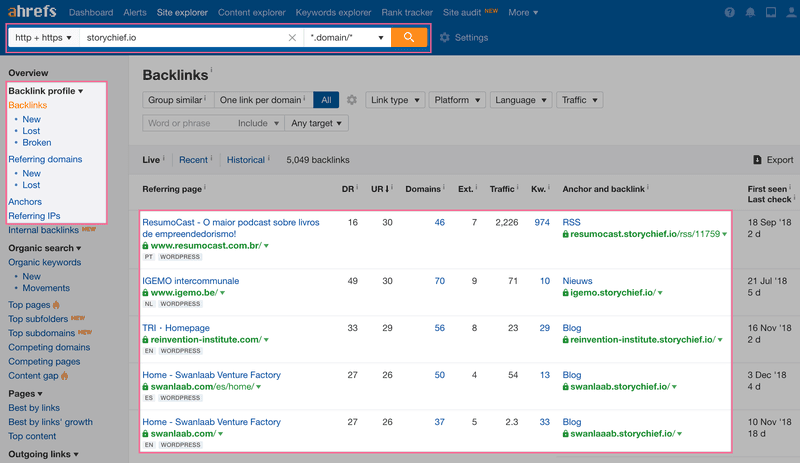The image size is (800, 463).
Task: Open the http + https protocol dropdown
Action: (x=43, y=37)
